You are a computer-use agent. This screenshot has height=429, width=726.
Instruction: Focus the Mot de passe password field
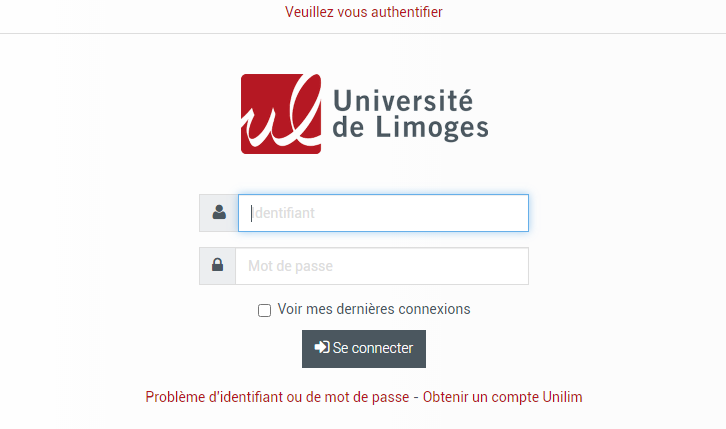point(382,266)
